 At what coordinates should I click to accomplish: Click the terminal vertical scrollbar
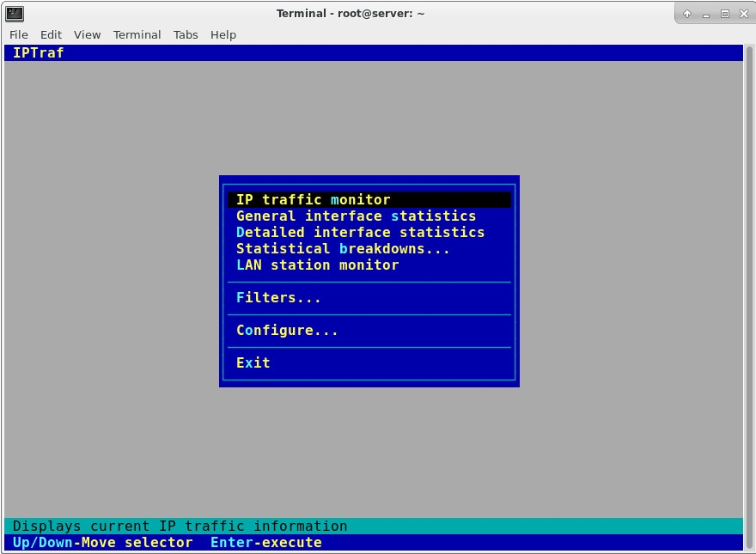749,297
